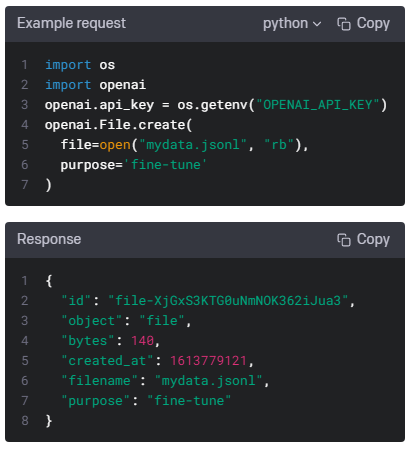This screenshot has width=412, height=449.
Task: Open the python language dropdown
Action: 292,24
